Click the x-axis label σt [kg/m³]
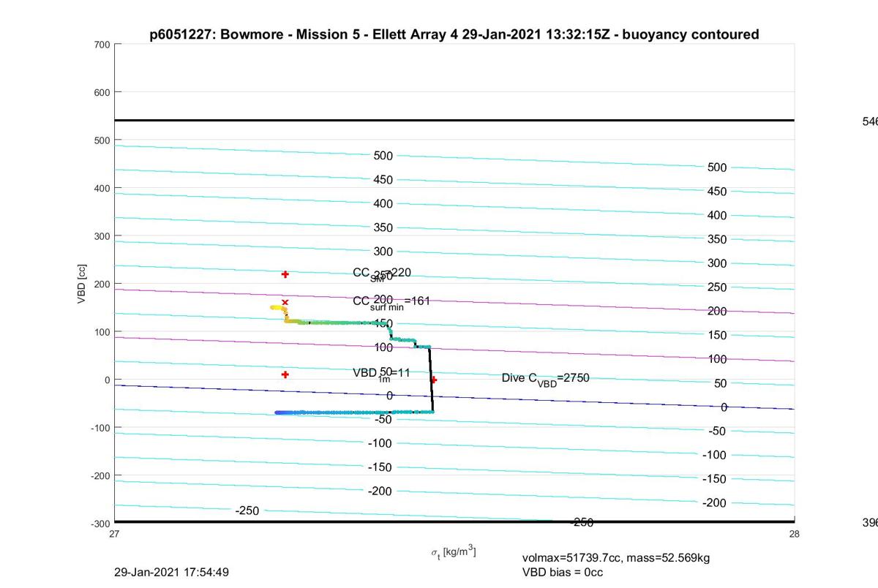Image resolution: width=878 pixels, height=588 pixels. coord(454,551)
